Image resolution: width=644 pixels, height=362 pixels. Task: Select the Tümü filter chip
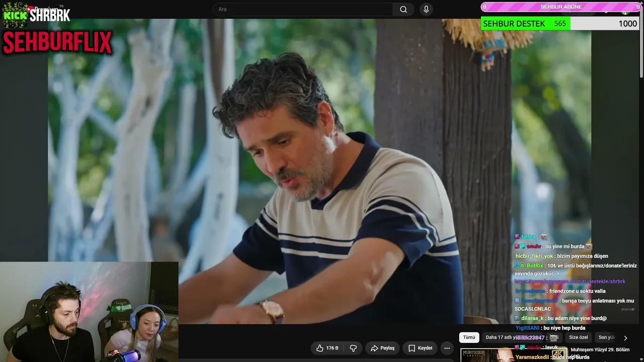(x=469, y=337)
